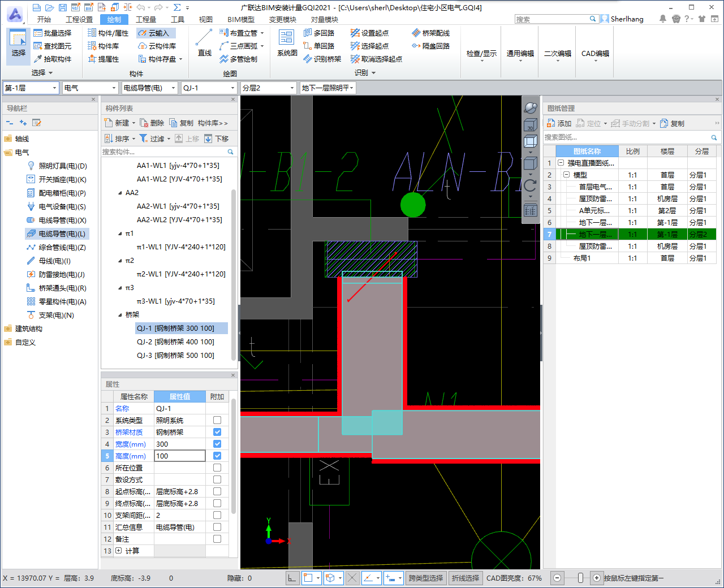Click 单回路 single-circuit recognition
Screen dimensions: 724x588
coord(318,46)
